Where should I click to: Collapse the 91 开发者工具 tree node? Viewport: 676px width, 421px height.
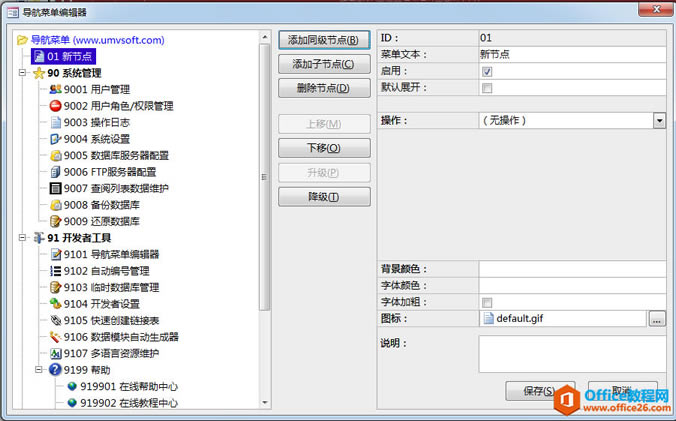tap(22, 238)
